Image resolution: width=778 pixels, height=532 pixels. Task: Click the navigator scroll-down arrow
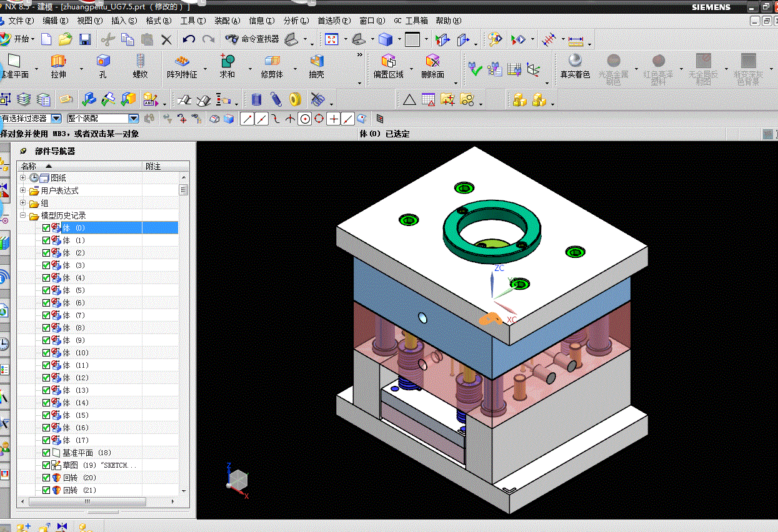(x=184, y=491)
